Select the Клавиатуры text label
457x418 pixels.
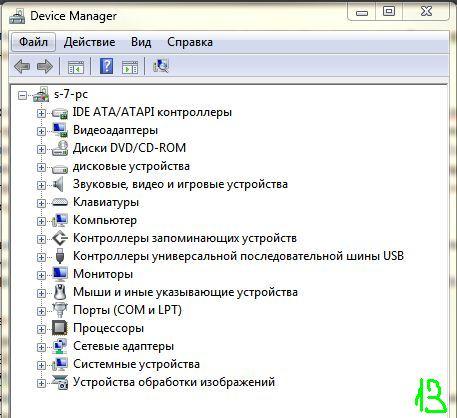(106, 202)
